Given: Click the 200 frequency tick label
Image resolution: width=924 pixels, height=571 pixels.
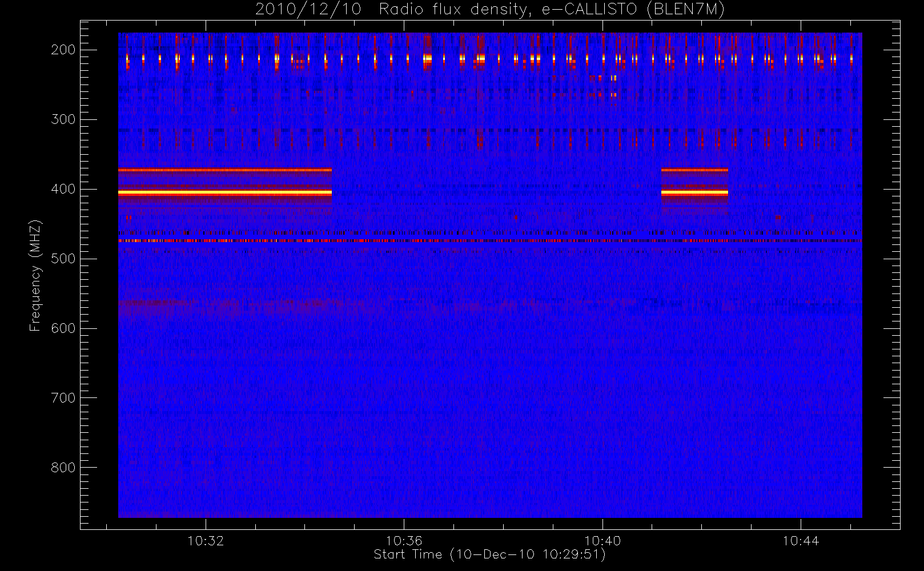Looking at the screenshot, I should click(63, 50).
